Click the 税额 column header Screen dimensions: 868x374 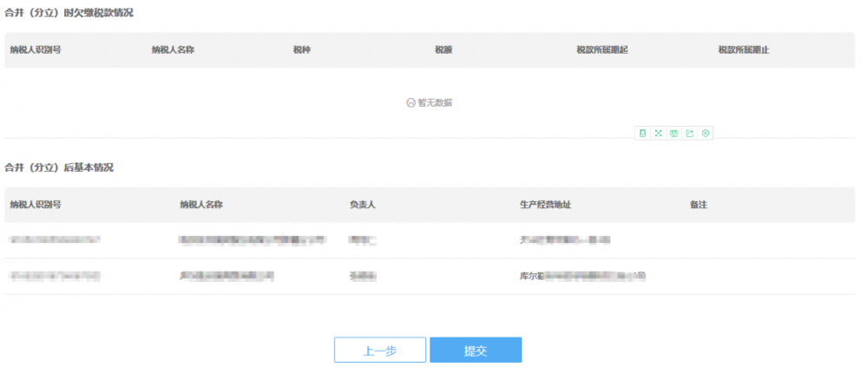tap(444, 50)
